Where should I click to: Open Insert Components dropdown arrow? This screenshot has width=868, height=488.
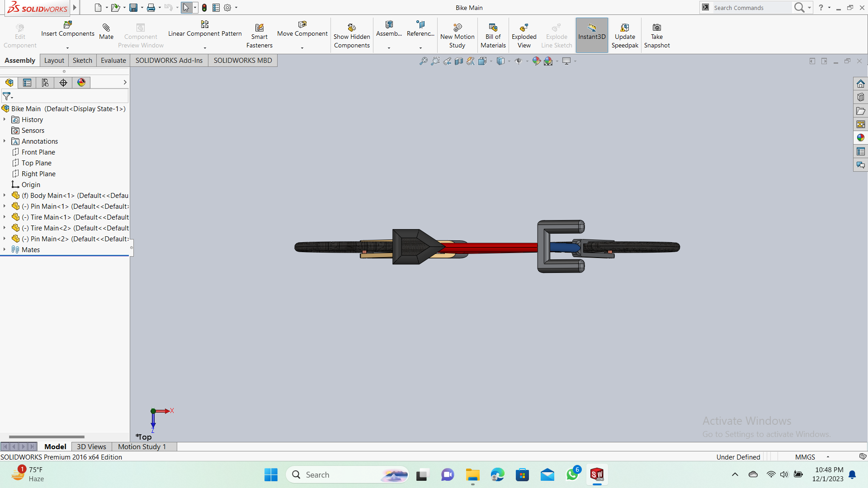(x=67, y=48)
